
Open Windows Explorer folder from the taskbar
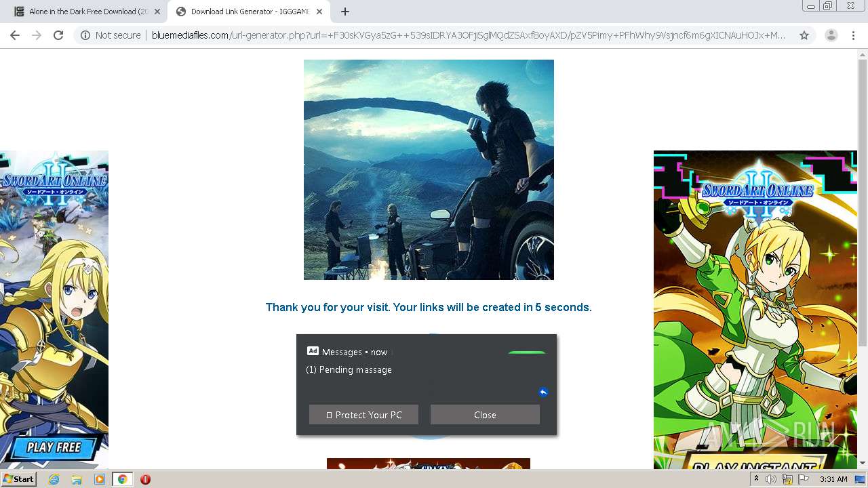(77, 479)
